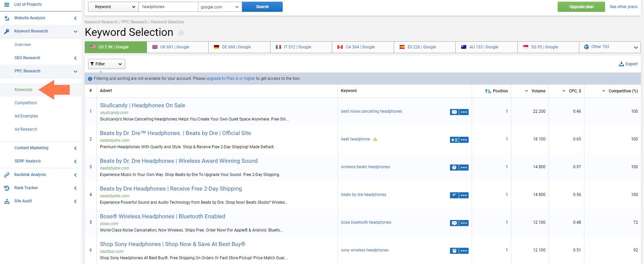Click the info icon next to Keyword Selection
The width and height of the screenshot is (644, 264).
click(x=181, y=33)
